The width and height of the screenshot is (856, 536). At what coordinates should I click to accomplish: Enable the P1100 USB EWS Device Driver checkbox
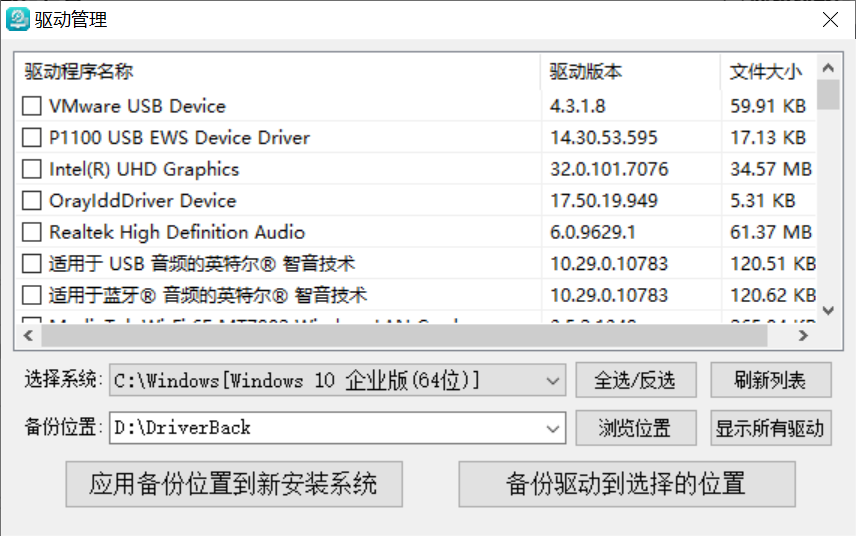tap(32, 138)
